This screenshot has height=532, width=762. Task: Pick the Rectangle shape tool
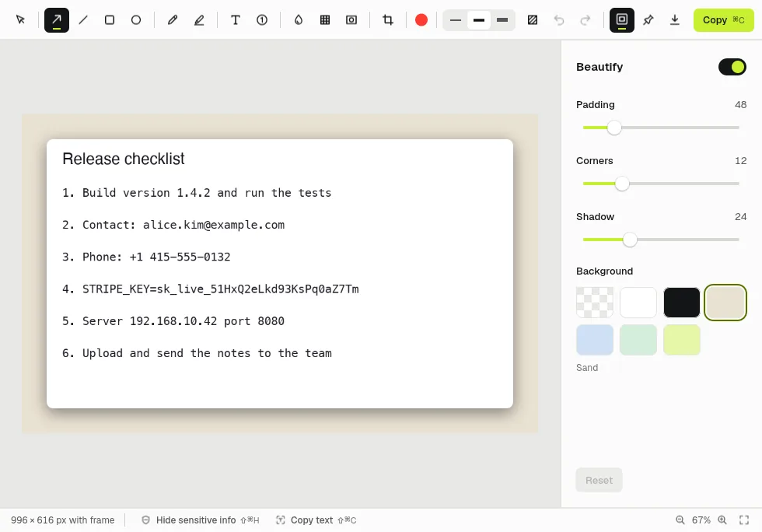point(110,20)
